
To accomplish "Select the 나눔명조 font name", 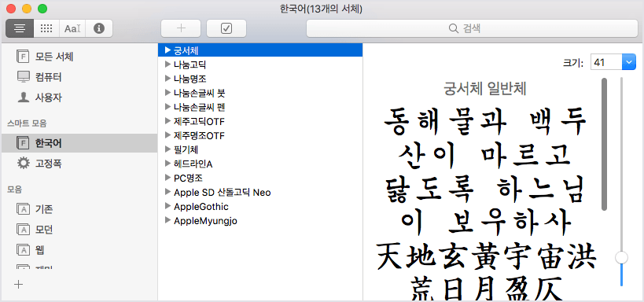I will 190,79.
